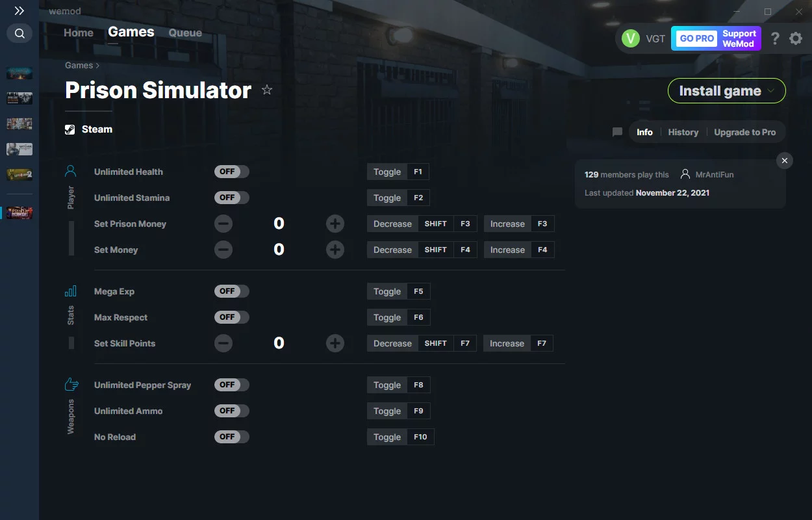Viewport: 812px width, 520px height.
Task: Open the comments speech bubble icon
Action: click(x=617, y=132)
